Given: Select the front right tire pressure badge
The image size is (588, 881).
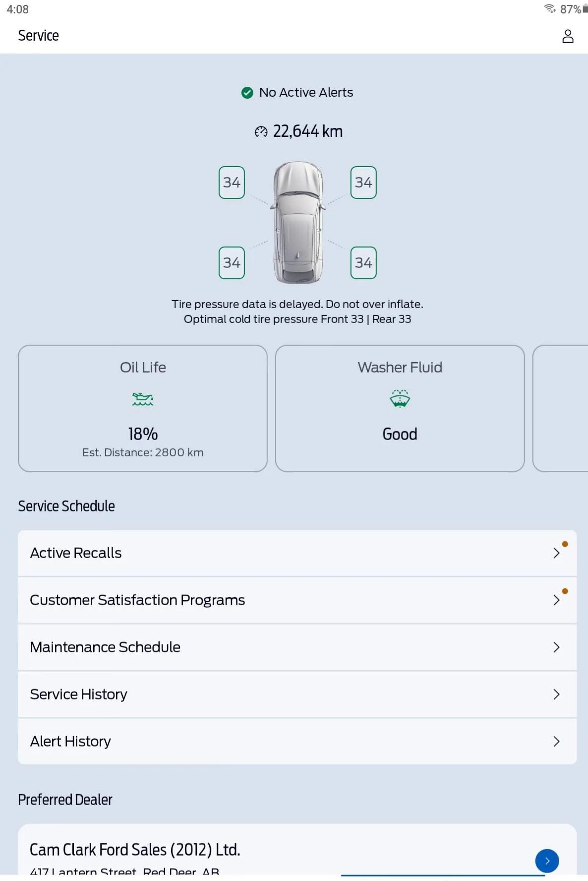Looking at the screenshot, I should [x=363, y=183].
